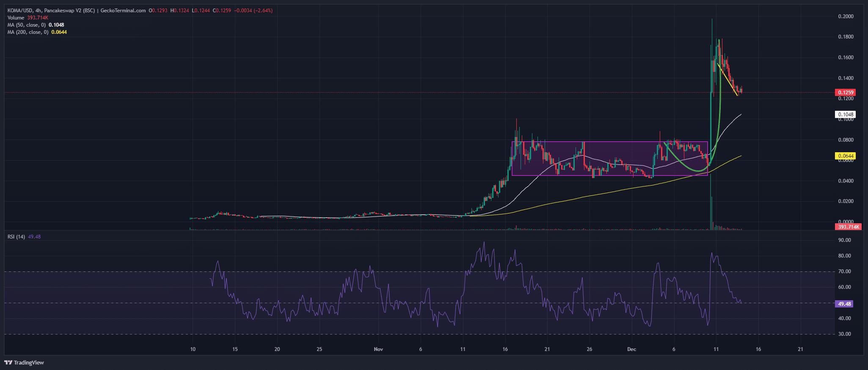Screen dimensions: 868x370
Task: Select the low value L0.1244
Action: tap(201, 11)
